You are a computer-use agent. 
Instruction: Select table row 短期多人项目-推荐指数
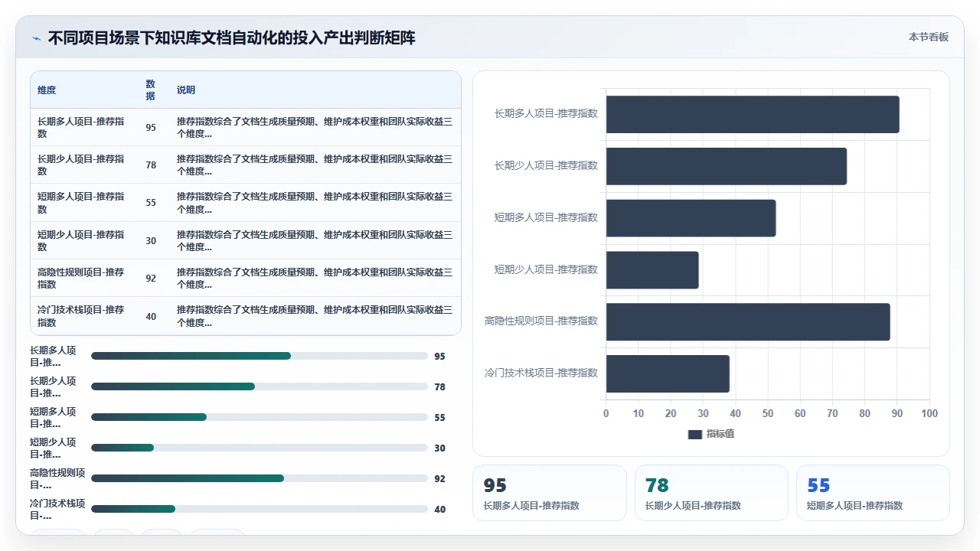point(246,203)
